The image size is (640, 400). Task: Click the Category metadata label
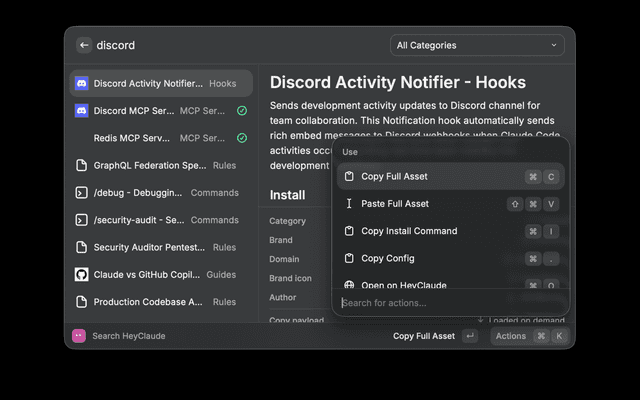coord(287,221)
